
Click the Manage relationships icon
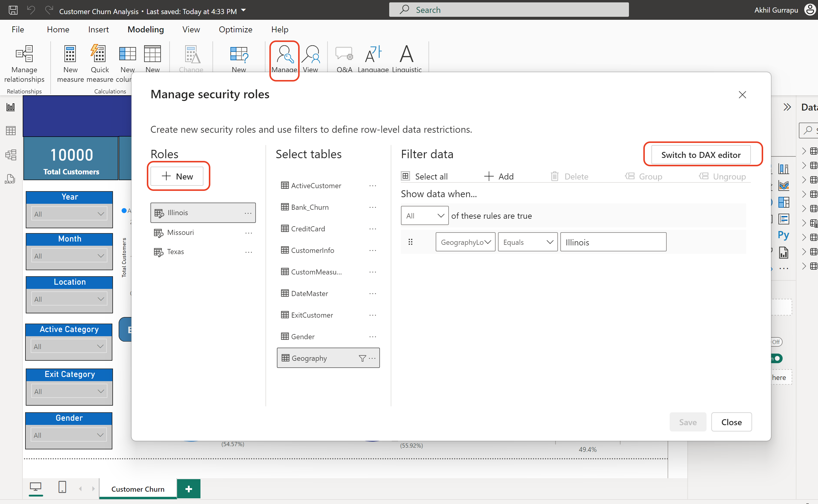click(24, 54)
